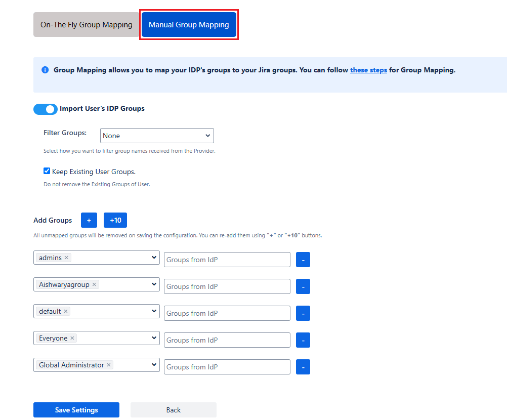Open the Manual Group Mapping tab
507x420 pixels.
[x=189, y=25]
